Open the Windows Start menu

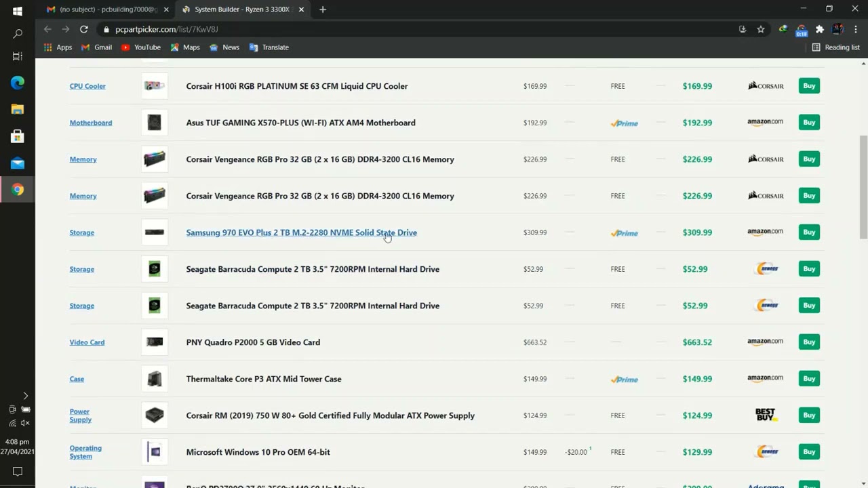[x=18, y=11]
